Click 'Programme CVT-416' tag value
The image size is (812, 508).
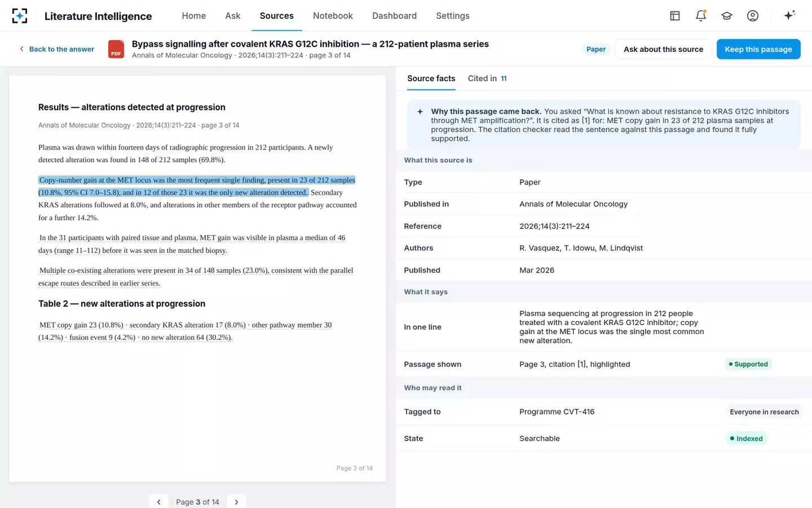[557, 411]
